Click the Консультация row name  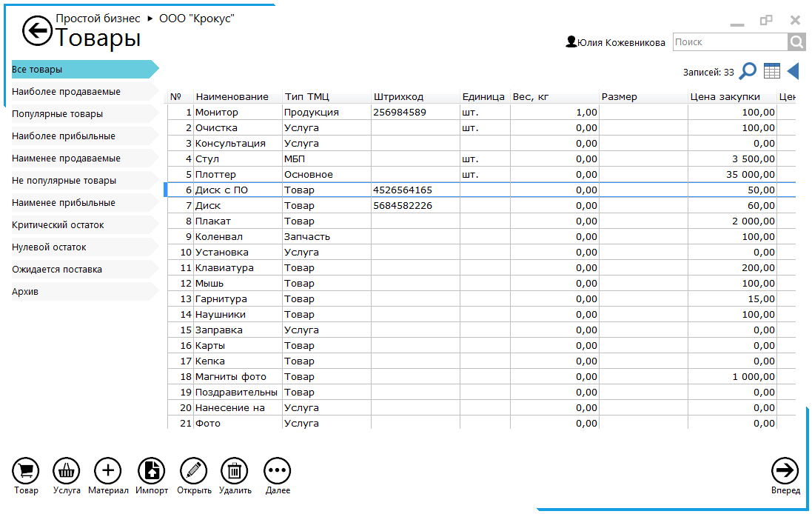(x=230, y=144)
